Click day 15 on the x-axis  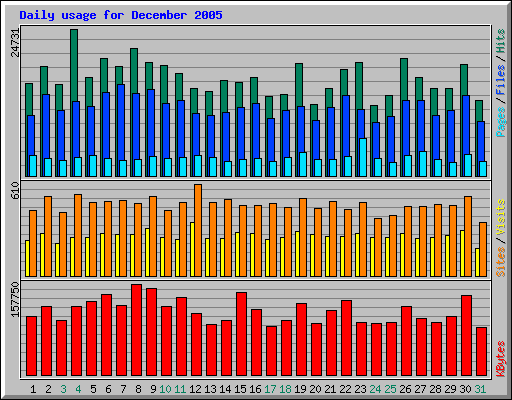[x=240, y=389]
